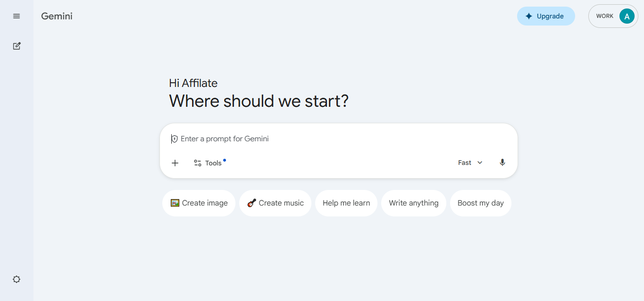Click the Boost my day chip
Viewport: 644px width, 301px height.
coord(481,203)
